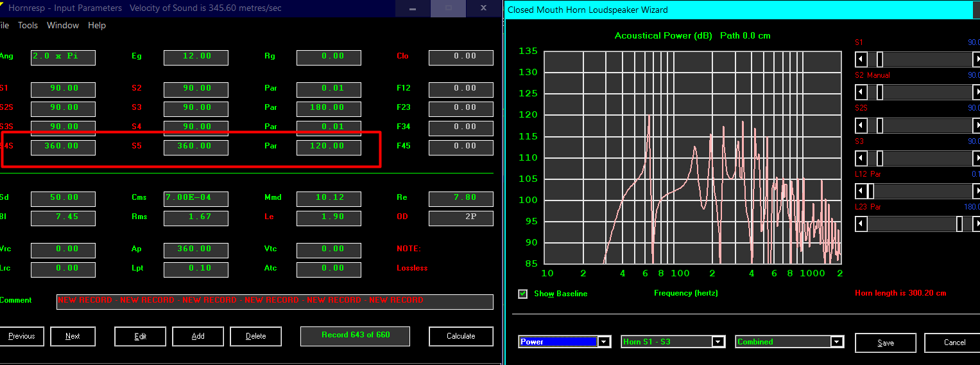Viewport: 980px width, 365px height.
Task: Cancel the loudspeaker wizard
Action: (952, 343)
